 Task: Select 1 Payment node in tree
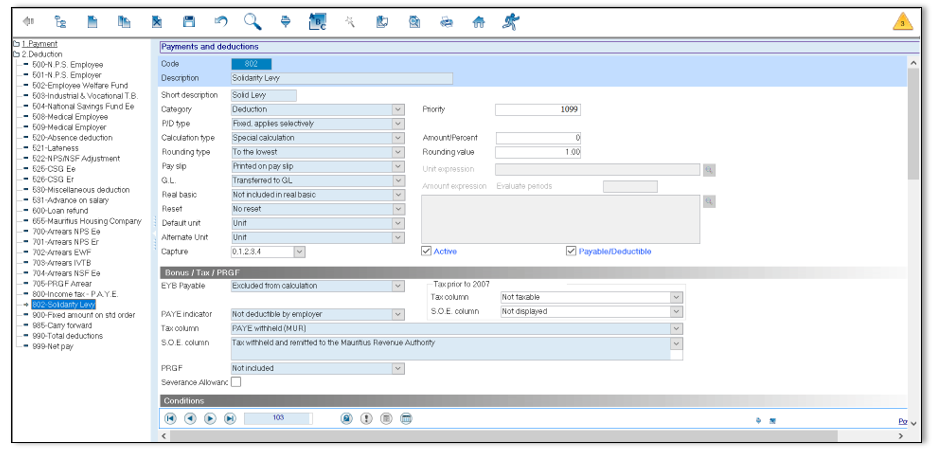tap(39, 44)
